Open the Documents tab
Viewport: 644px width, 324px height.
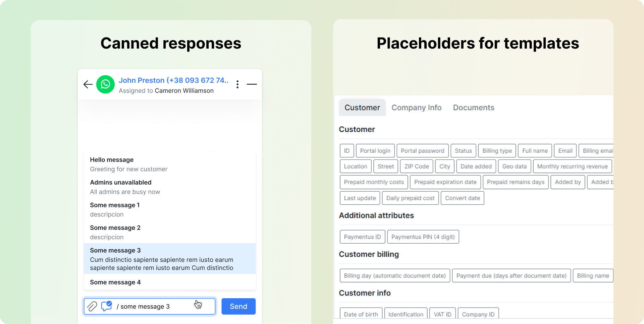tap(474, 108)
